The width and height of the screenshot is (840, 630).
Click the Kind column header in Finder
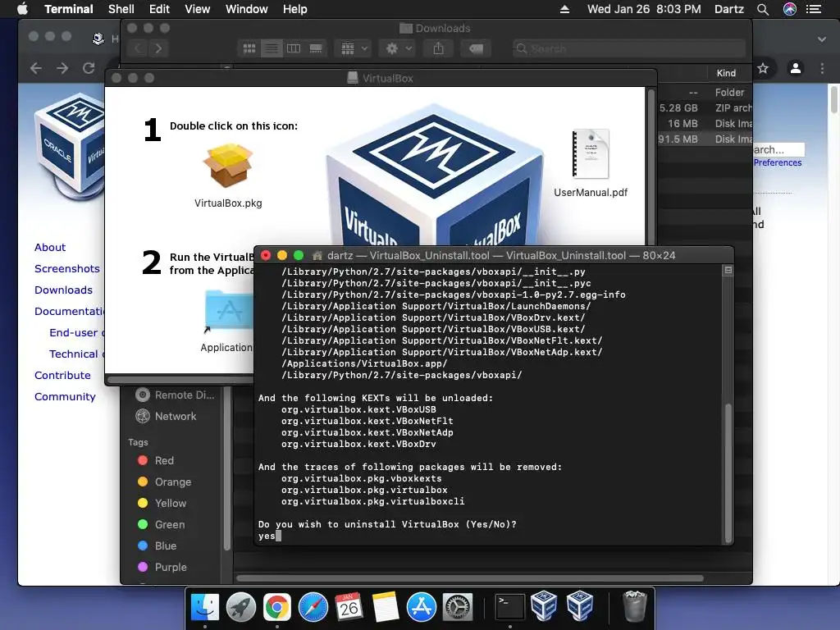pyautogui.click(x=726, y=73)
